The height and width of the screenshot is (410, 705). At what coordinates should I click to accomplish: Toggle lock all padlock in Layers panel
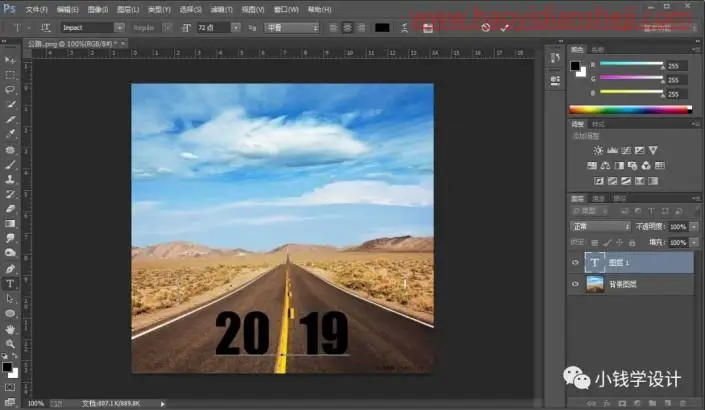coord(632,243)
